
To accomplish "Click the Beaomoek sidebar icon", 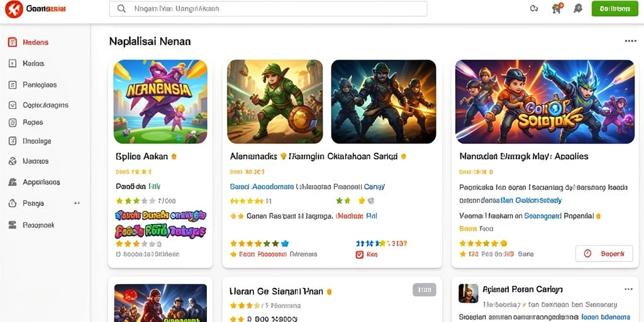I will tap(13, 225).
